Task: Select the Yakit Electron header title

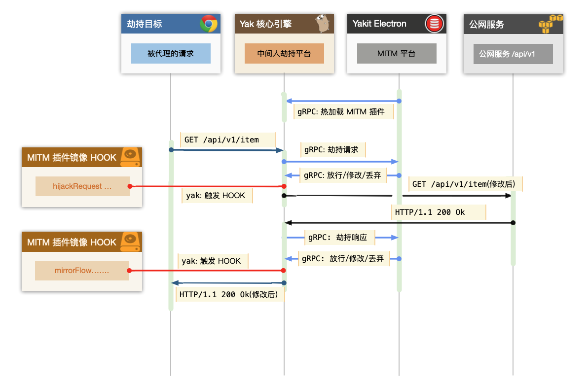Action: (379, 24)
